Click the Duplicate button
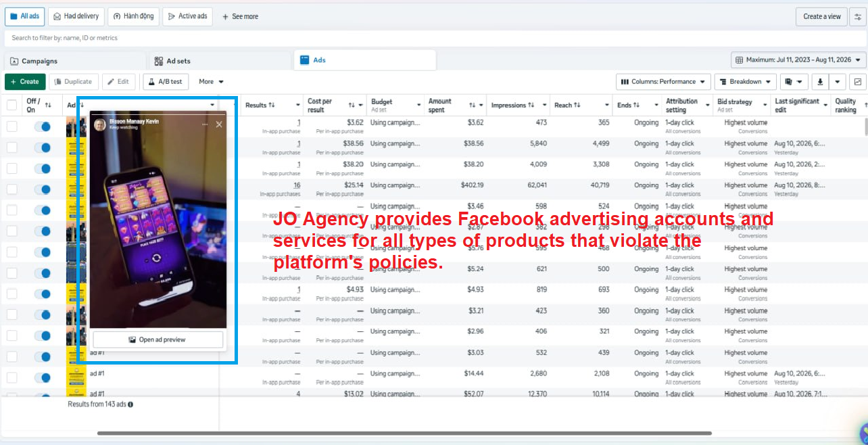 [x=74, y=82]
